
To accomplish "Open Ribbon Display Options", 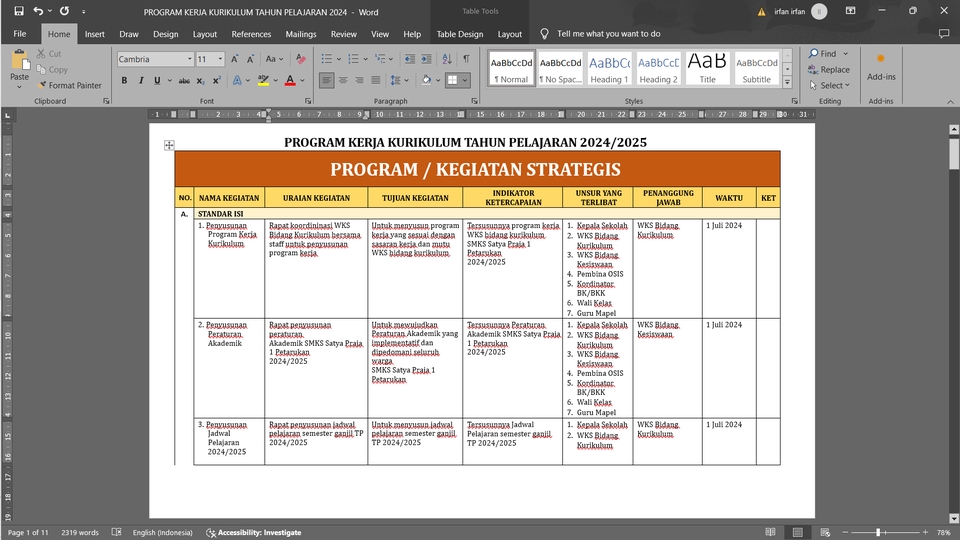I will coord(850,11).
